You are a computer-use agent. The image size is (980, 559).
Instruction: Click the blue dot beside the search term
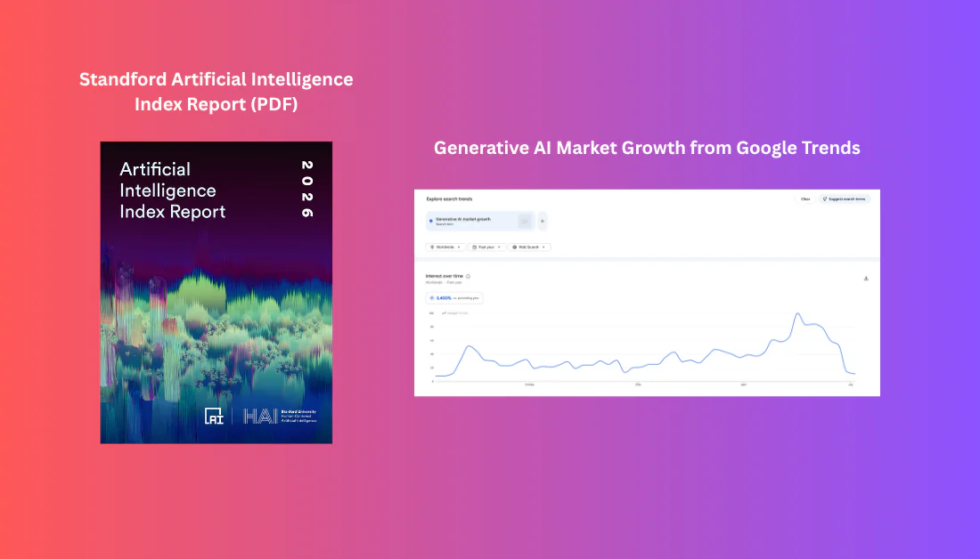pyautogui.click(x=430, y=221)
